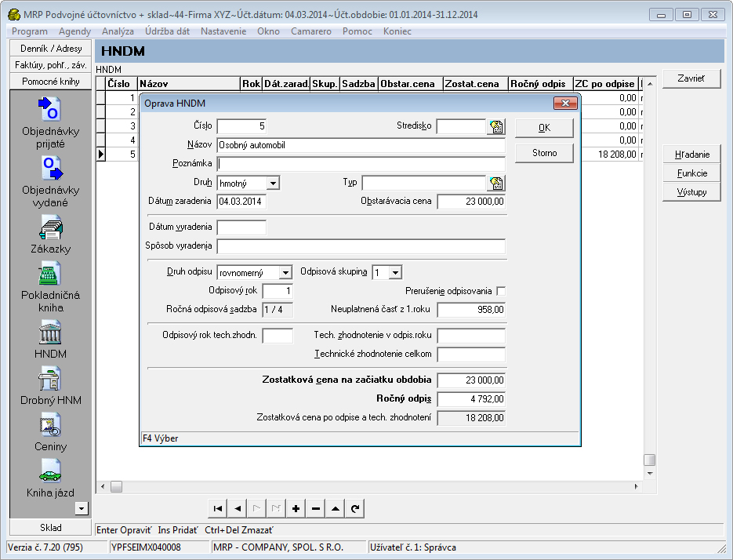Image resolution: width=733 pixels, height=560 pixels.
Task: Open the Okno menu
Action: [x=268, y=31]
